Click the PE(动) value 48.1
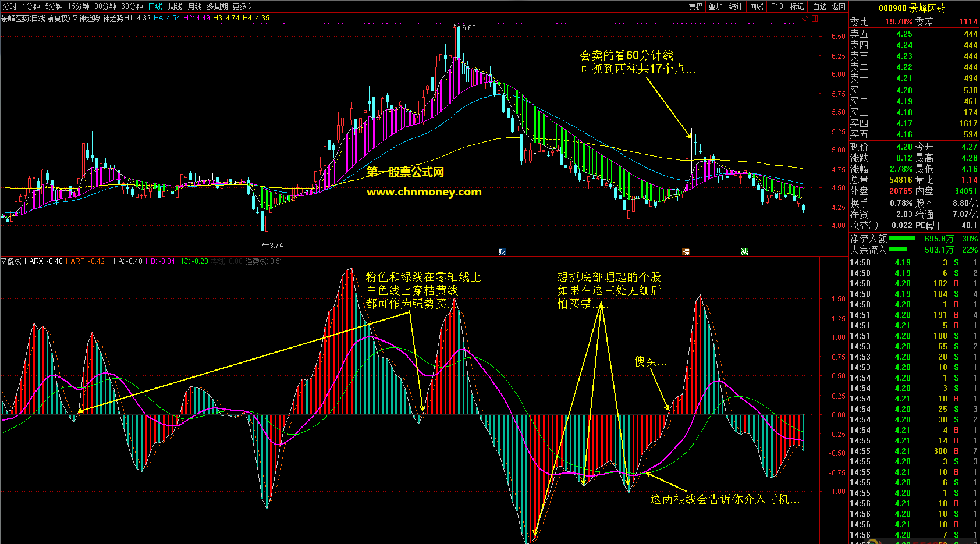 click(x=970, y=225)
